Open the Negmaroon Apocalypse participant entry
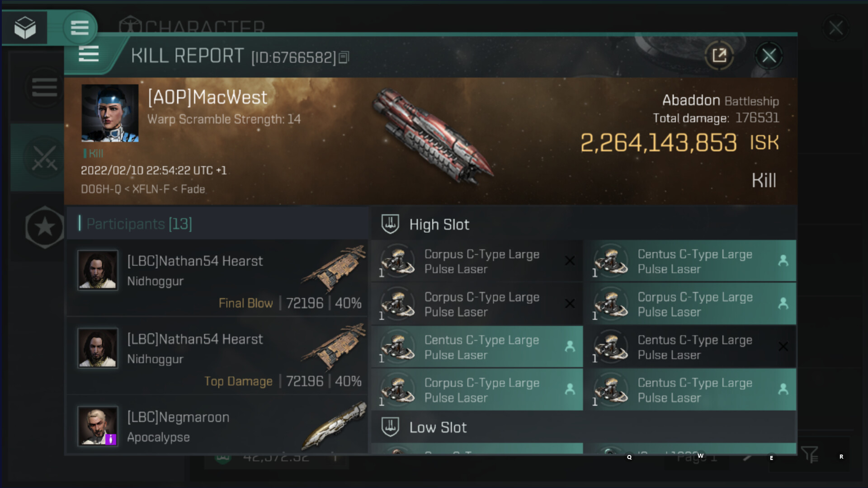Screen dimensions: 868x488 217,425
